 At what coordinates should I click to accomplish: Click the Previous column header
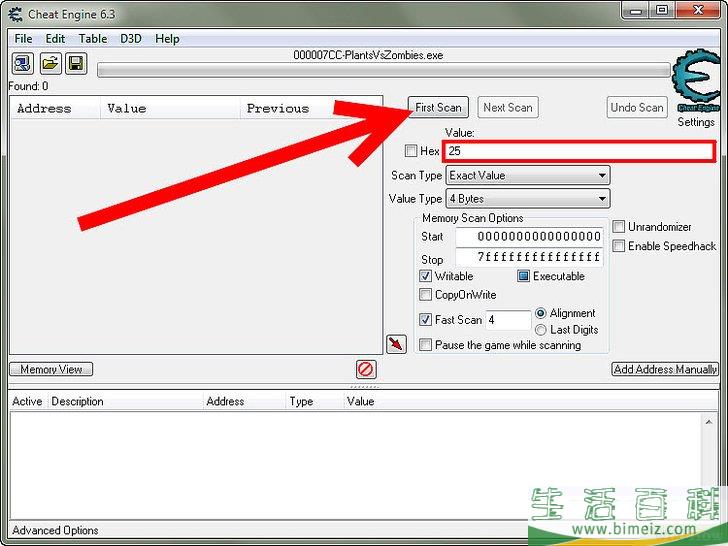point(288,108)
